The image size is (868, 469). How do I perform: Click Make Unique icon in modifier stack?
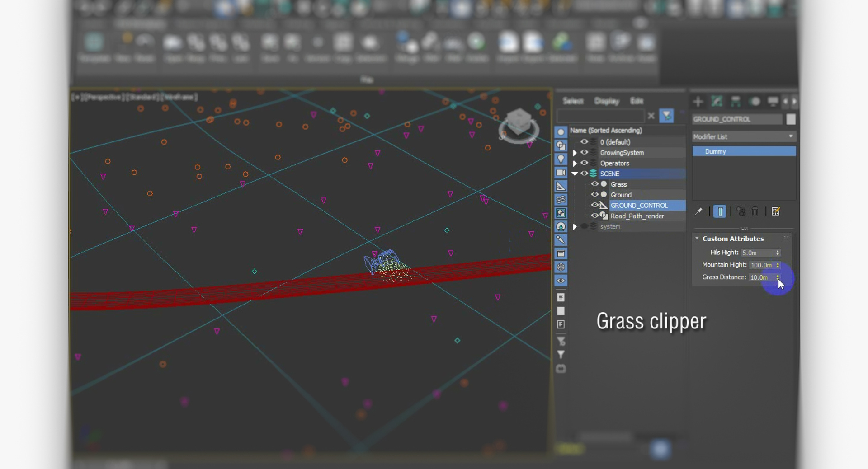pos(741,211)
